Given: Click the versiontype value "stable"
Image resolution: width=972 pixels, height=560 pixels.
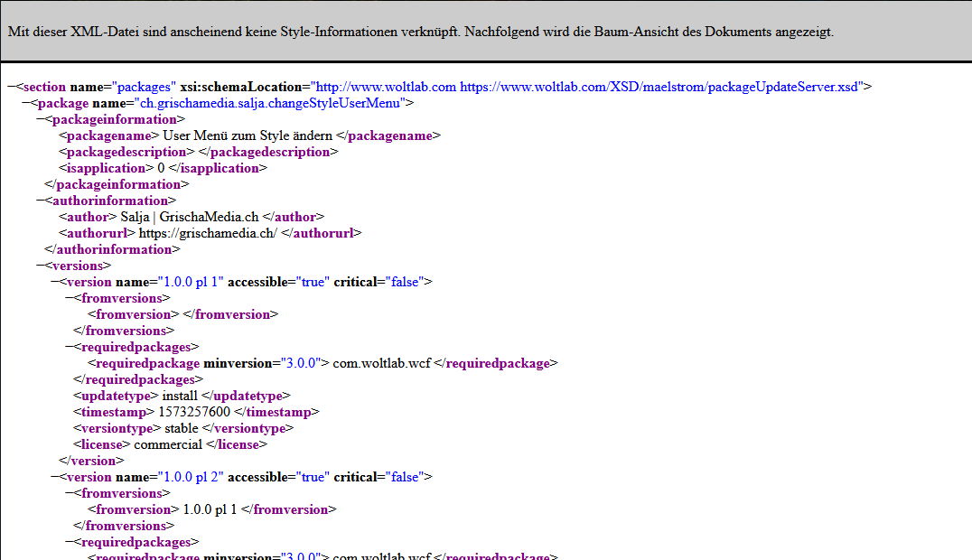Looking at the screenshot, I should (x=182, y=429).
